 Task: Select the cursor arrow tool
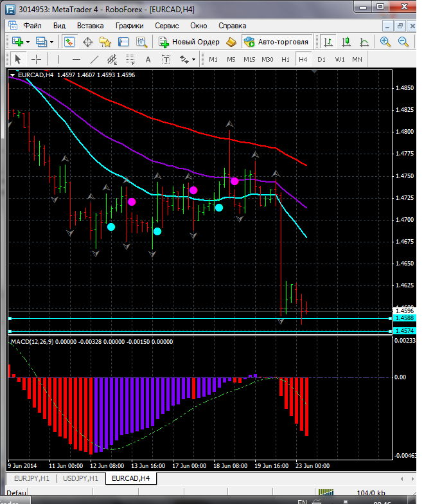[x=18, y=59]
